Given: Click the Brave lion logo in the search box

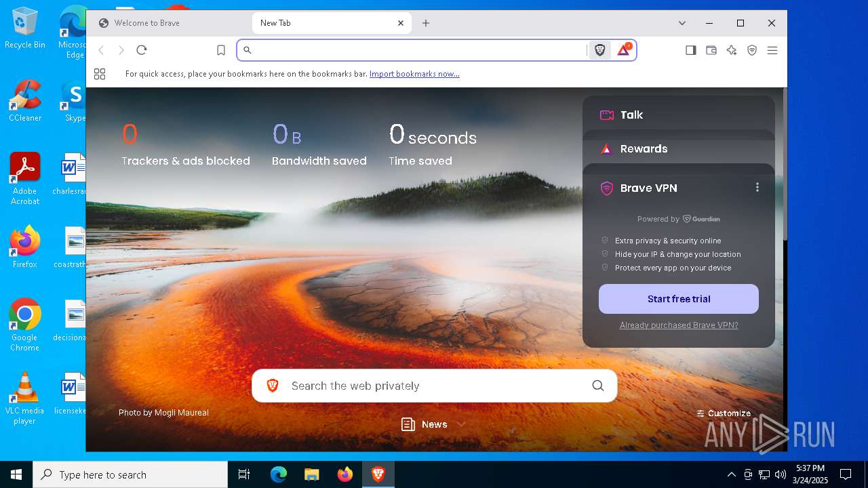Looking at the screenshot, I should coord(273,386).
